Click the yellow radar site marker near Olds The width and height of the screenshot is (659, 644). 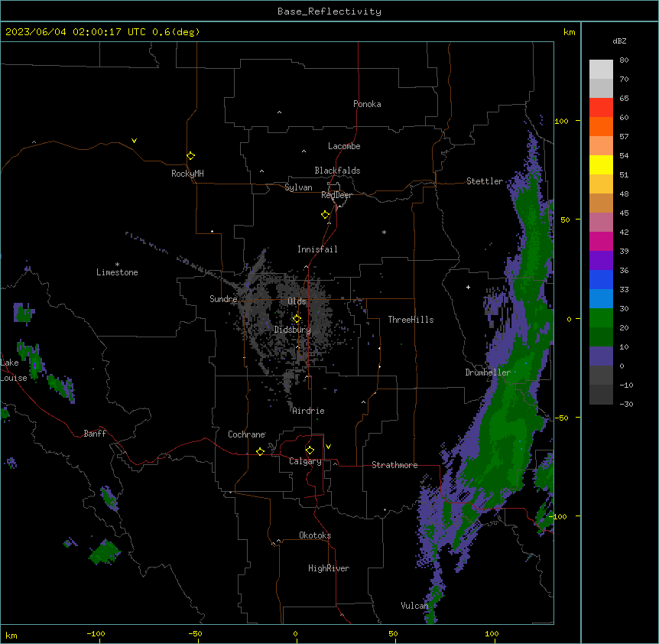pos(297,318)
